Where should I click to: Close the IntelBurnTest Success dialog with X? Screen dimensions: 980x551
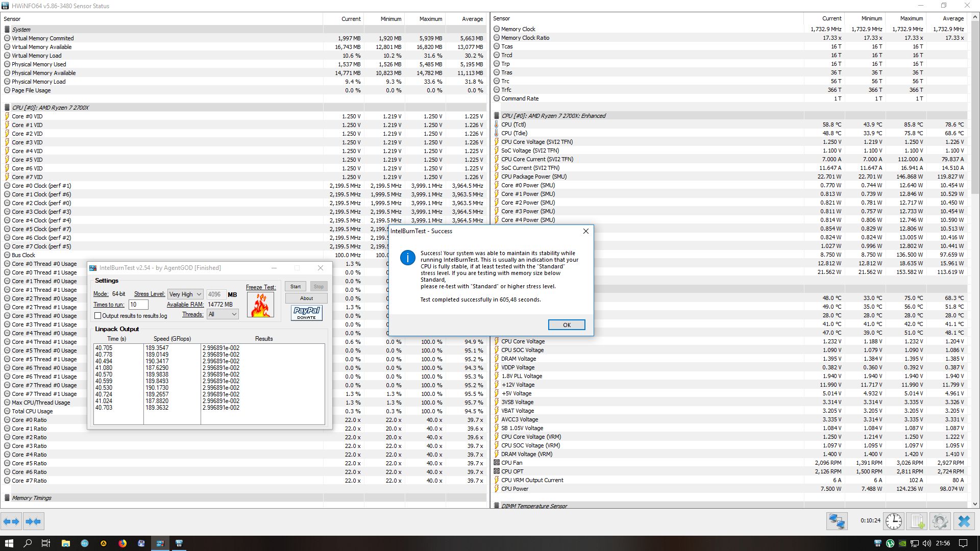(x=586, y=231)
